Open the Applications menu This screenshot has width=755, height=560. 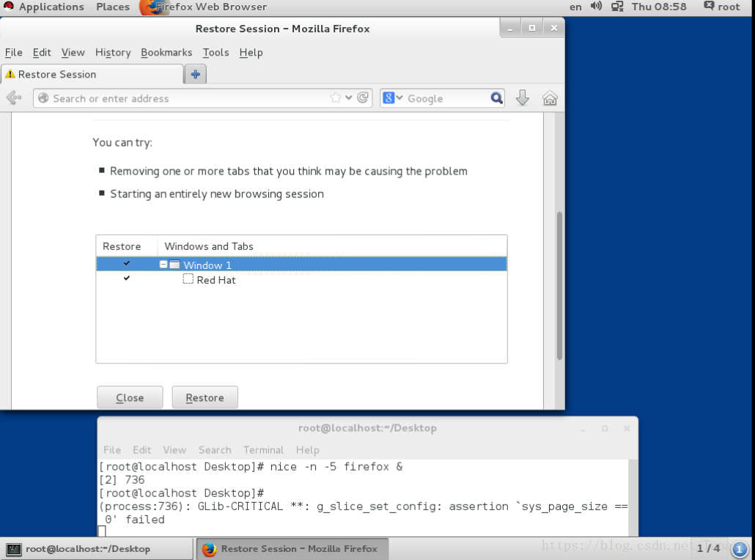51,7
